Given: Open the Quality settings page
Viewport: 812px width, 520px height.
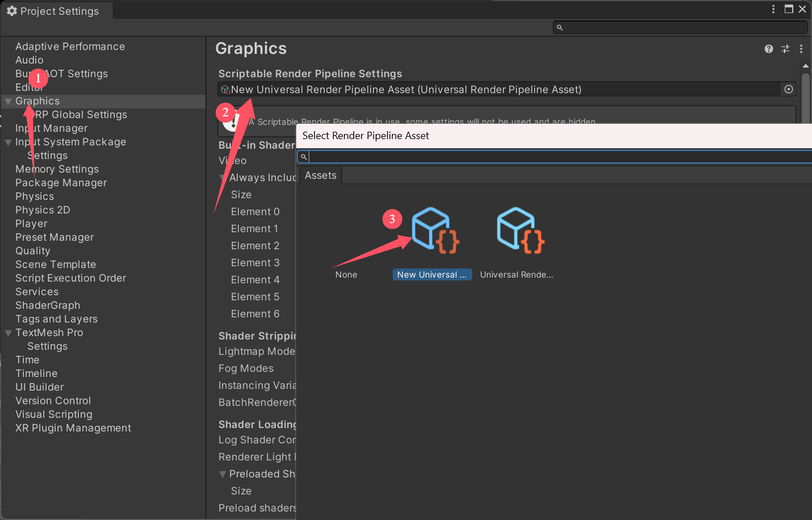Looking at the screenshot, I should tap(33, 250).
